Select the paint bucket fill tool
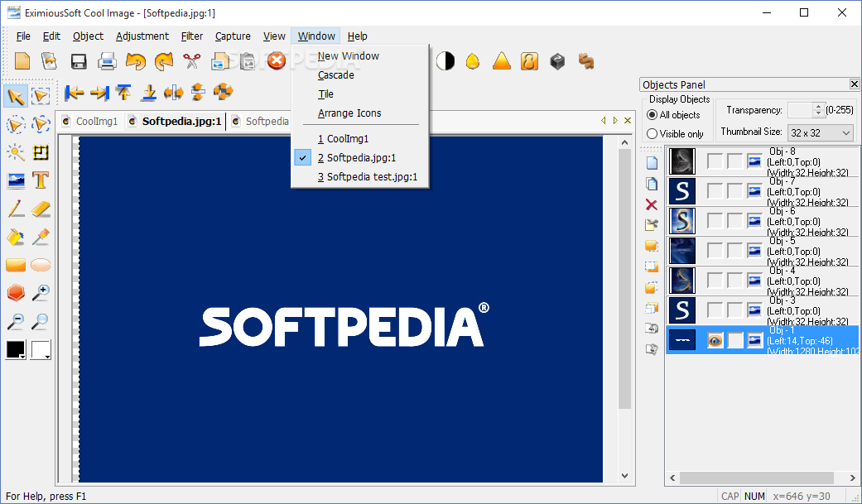This screenshot has width=862, height=504. (x=16, y=237)
